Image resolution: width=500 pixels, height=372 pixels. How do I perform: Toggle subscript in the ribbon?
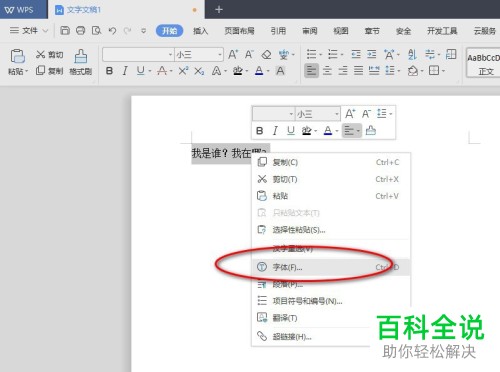pos(199,71)
